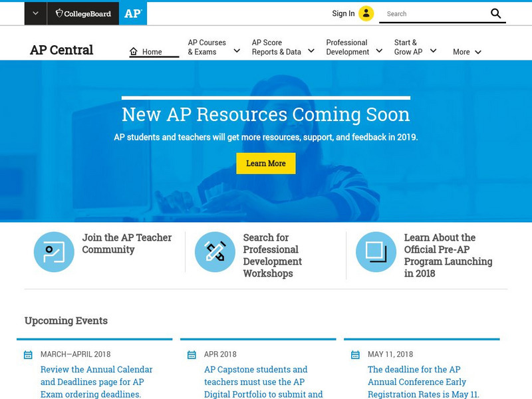This screenshot has width=532, height=399.
Task: Open AP Courses & Exams menu
Action: pos(207,47)
